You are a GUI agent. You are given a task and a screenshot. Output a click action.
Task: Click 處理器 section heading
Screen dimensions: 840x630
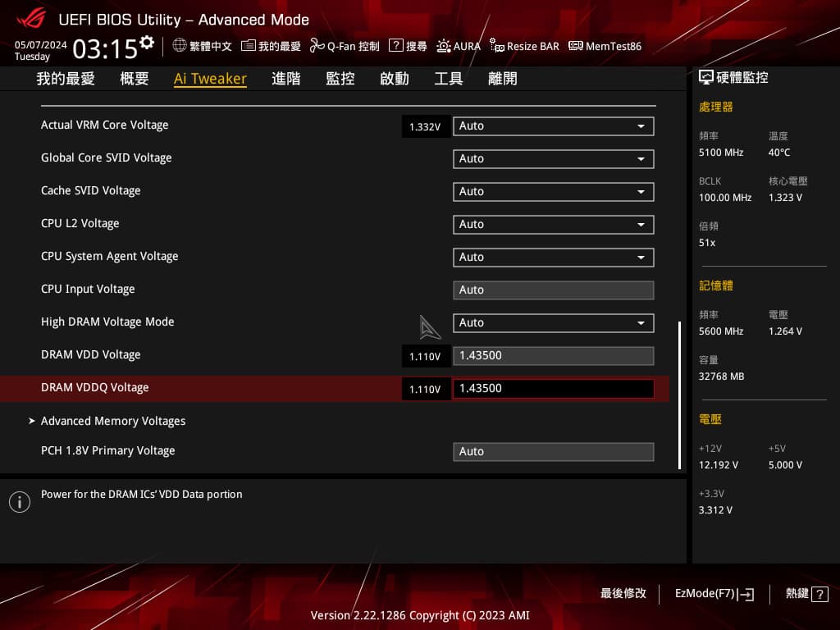click(715, 107)
